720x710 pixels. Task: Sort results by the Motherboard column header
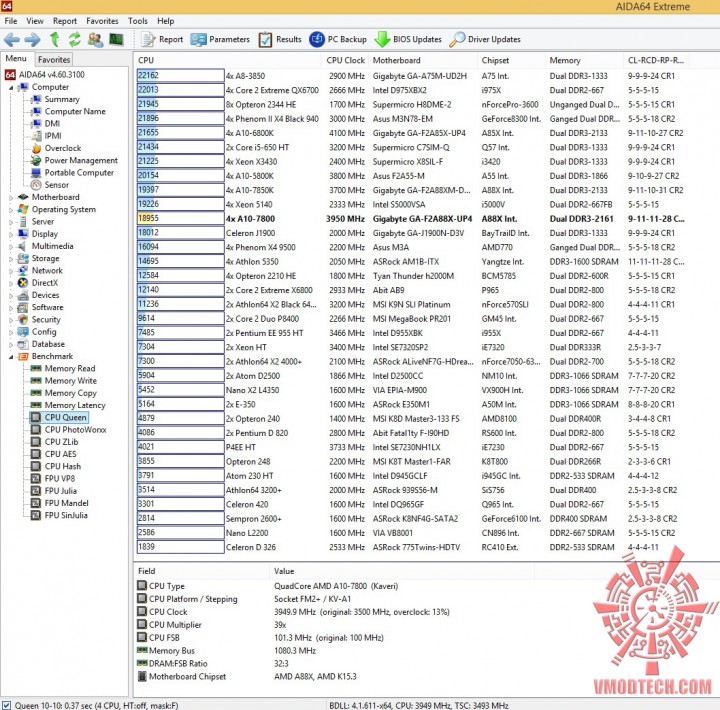coord(422,60)
